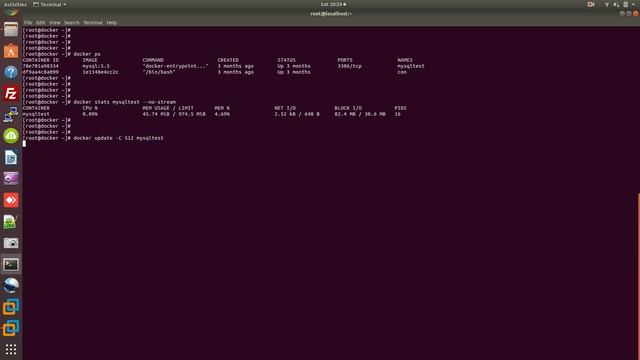Open the Search menu
Image resolution: width=640 pixels, height=360 pixels.
(71, 22)
